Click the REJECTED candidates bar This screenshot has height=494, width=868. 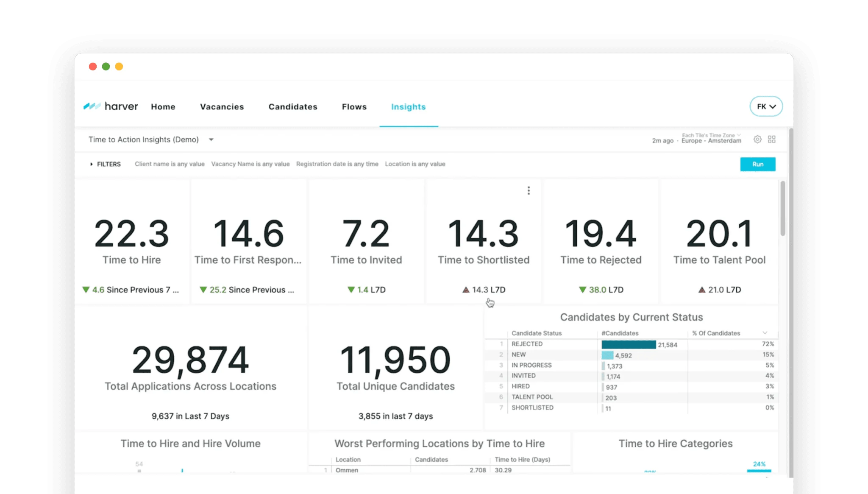629,344
